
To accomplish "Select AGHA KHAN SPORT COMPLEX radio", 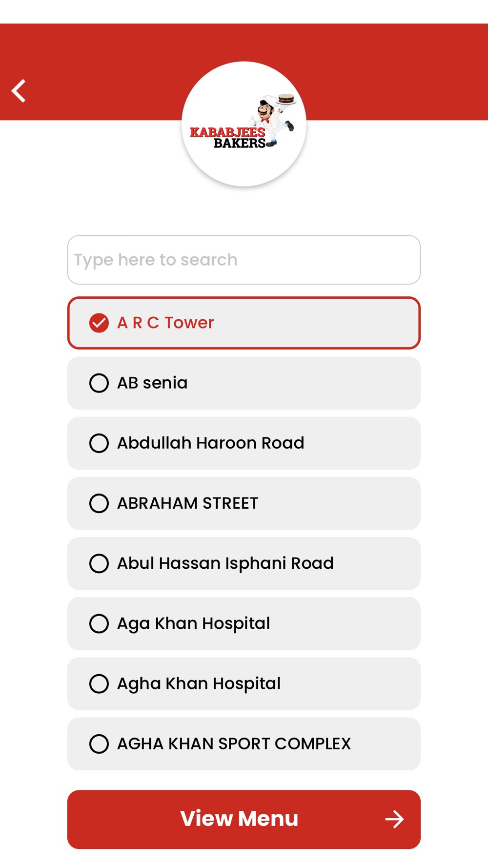I will [x=99, y=744].
